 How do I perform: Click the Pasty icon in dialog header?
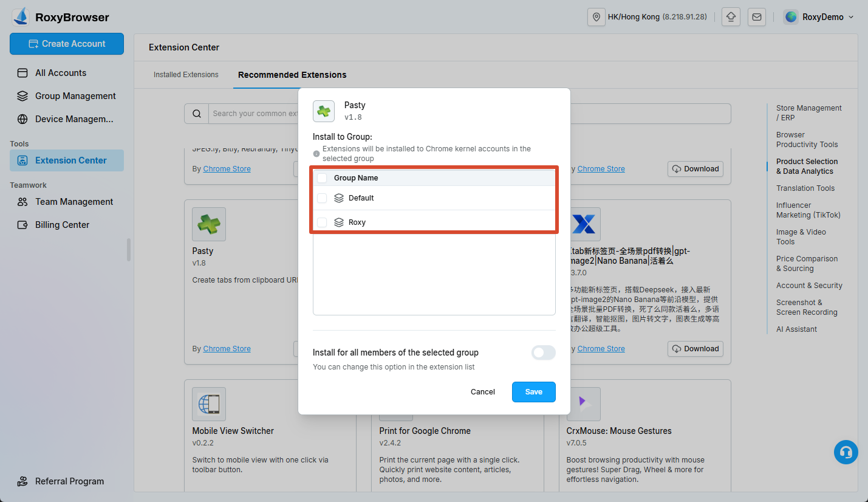click(324, 111)
